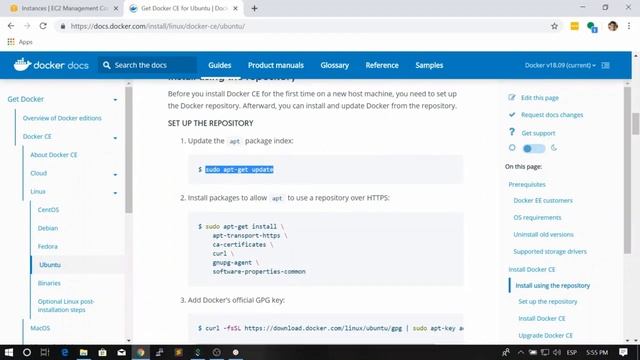Image resolution: width=640 pixels, height=360 pixels.
Task: Open the Binaries install page
Action: pos(49,283)
